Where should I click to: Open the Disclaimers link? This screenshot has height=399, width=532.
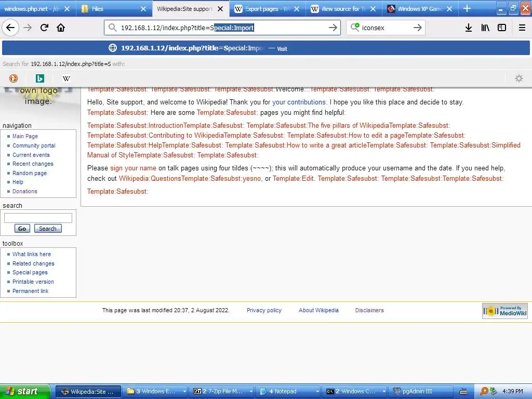click(369, 310)
